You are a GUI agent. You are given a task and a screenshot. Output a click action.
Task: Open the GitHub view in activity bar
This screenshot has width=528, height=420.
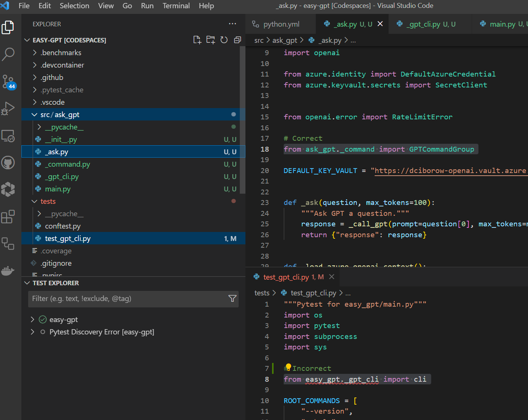coord(8,163)
